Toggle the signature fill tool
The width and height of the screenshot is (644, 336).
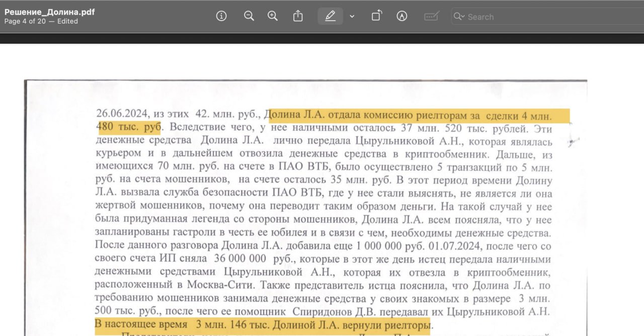[x=431, y=16]
